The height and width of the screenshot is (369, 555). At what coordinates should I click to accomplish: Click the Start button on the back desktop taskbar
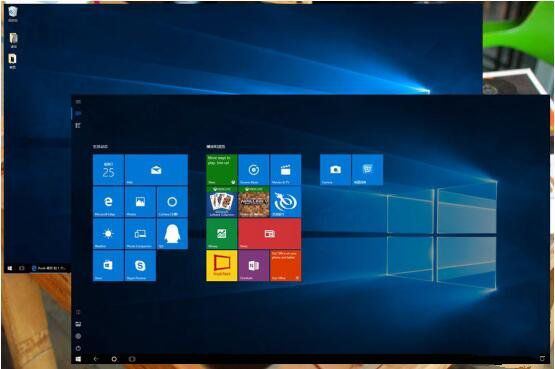tap(10, 269)
